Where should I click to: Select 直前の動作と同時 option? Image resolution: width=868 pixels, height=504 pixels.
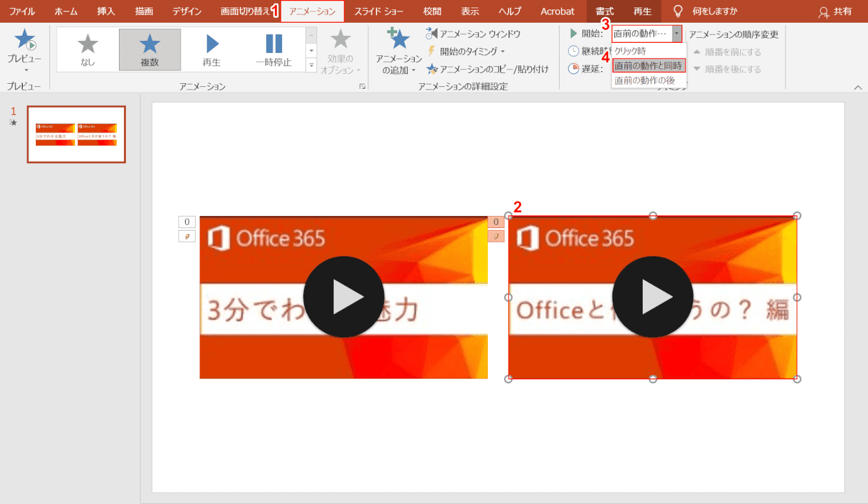(x=649, y=66)
